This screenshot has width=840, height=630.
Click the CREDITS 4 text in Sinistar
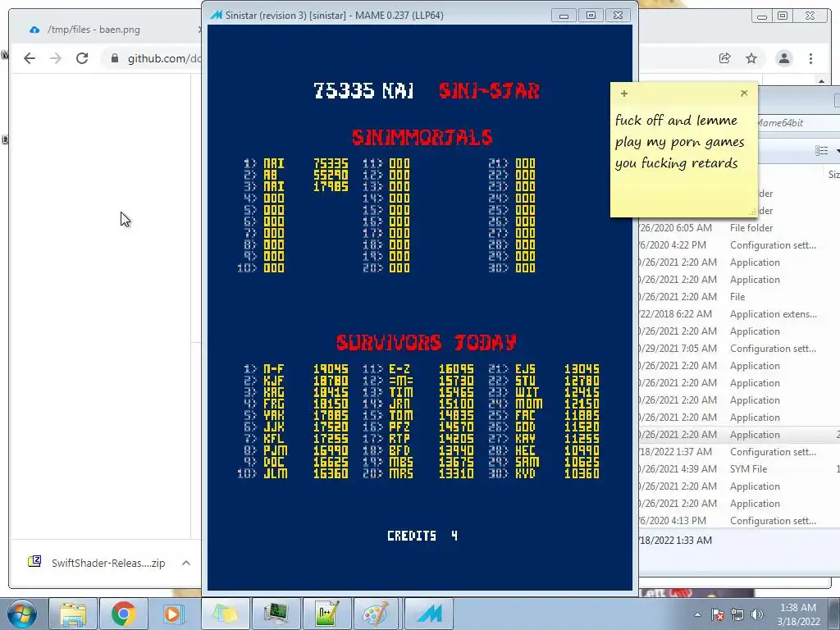pos(422,535)
